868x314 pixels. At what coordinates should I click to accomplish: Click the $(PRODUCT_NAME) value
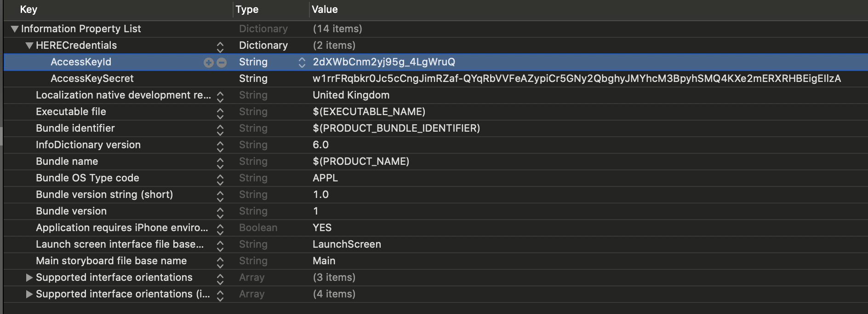click(x=361, y=162)
